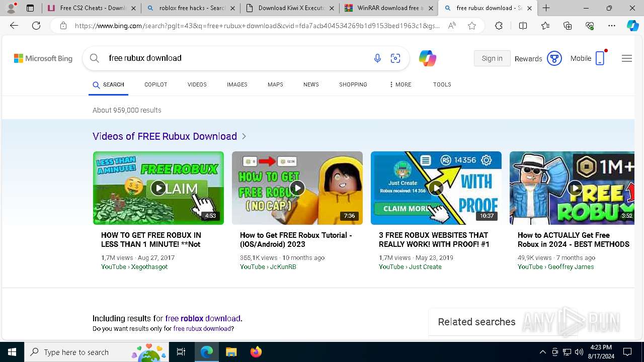Click the taskbar search box
644x362 pixels.
pos(97,352)
